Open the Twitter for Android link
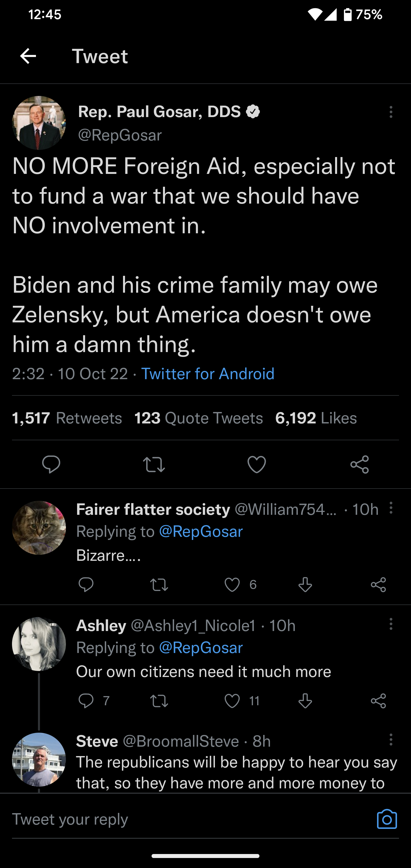The image size is (411, 868). [207, 373]
